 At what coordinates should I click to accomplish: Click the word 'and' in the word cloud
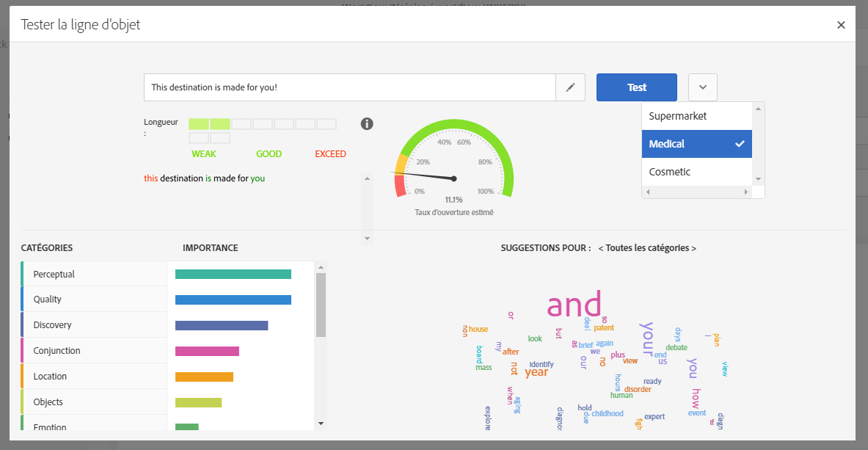[x=574, y=304]
